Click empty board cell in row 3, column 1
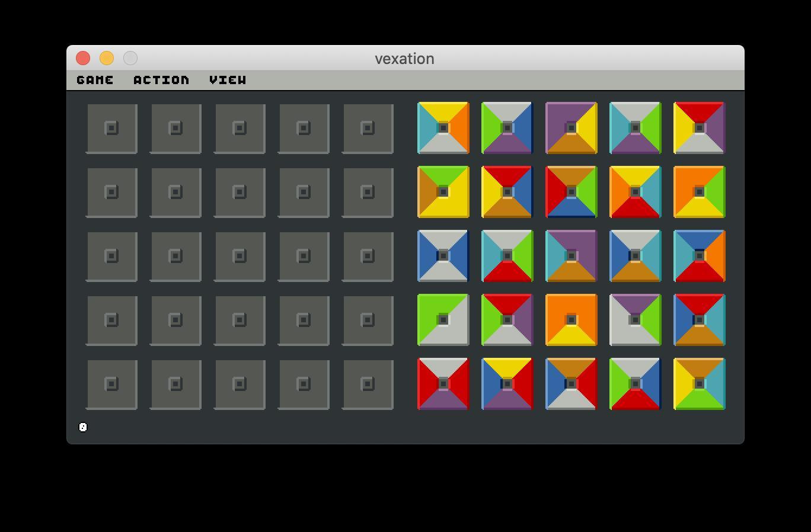This screenshot has height=532, width=811. click(111, 257)
